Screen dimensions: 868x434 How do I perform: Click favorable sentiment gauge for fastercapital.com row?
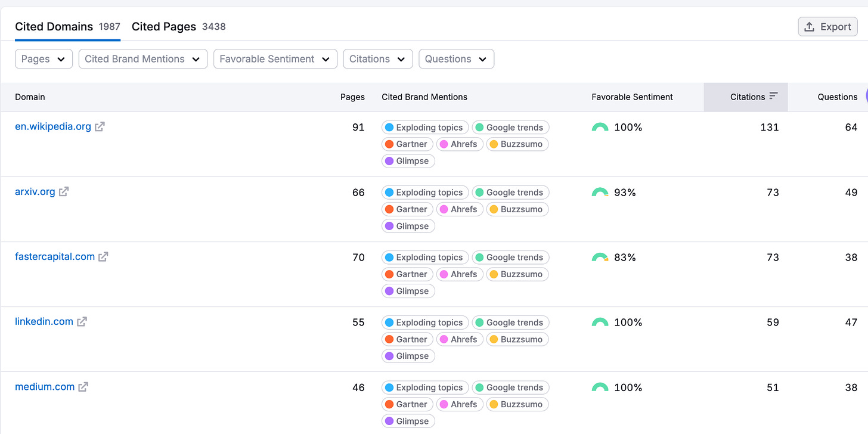click(x=600, y=257)
